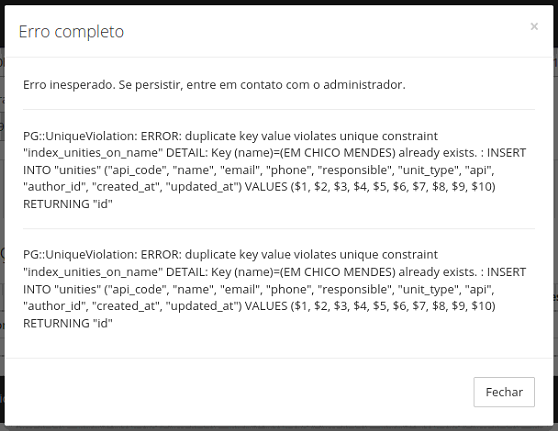Viewport: 558px width, 431px height.
Task: Click the Fechar button
Action: click(x=504, y=392)
